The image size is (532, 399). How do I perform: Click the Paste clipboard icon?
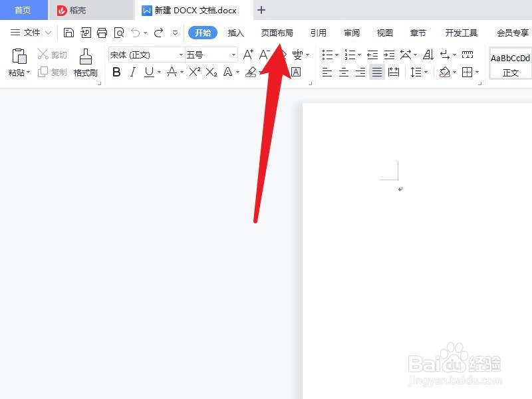coord(19,56)
